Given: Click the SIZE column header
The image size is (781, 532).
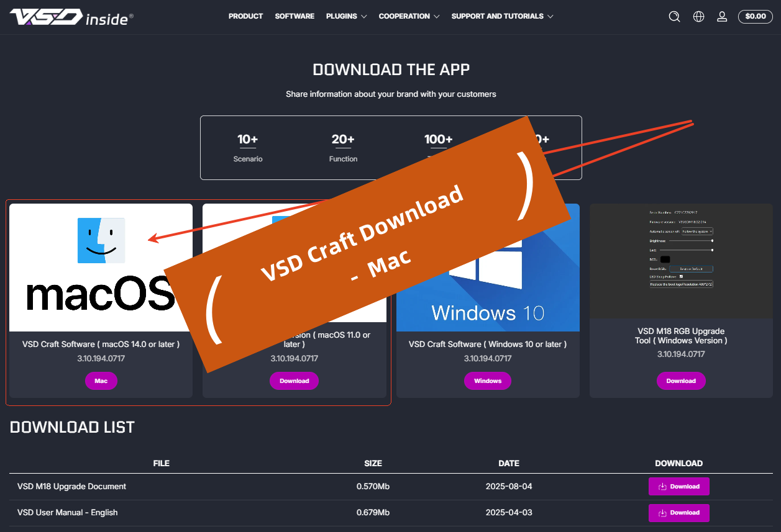Looking at the screenshot, I should click(373, 463).
